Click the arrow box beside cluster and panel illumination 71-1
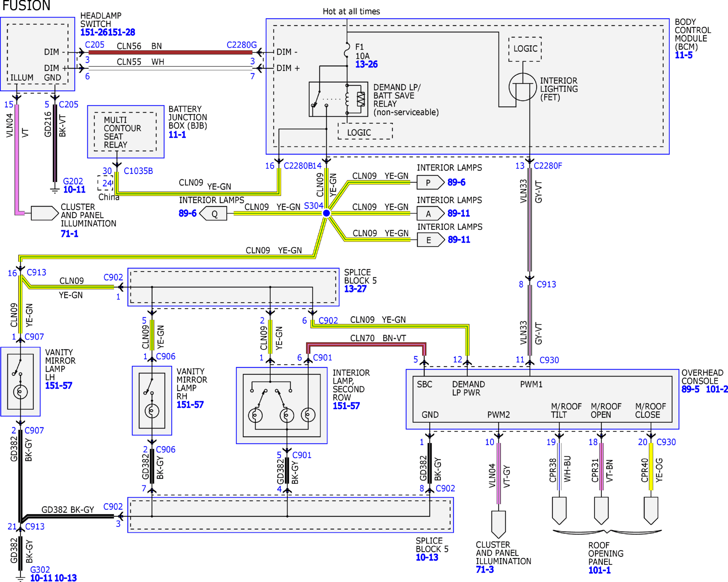Viewport: 728px width, 582px height. point(45,213)
